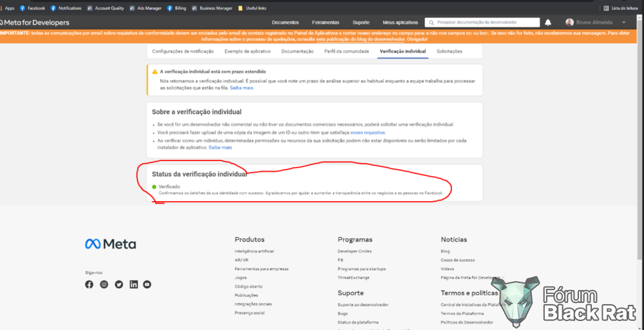This screenshot has height=330, width=644.
Task: Open the notification bell icon
Action: click(548, 23)
